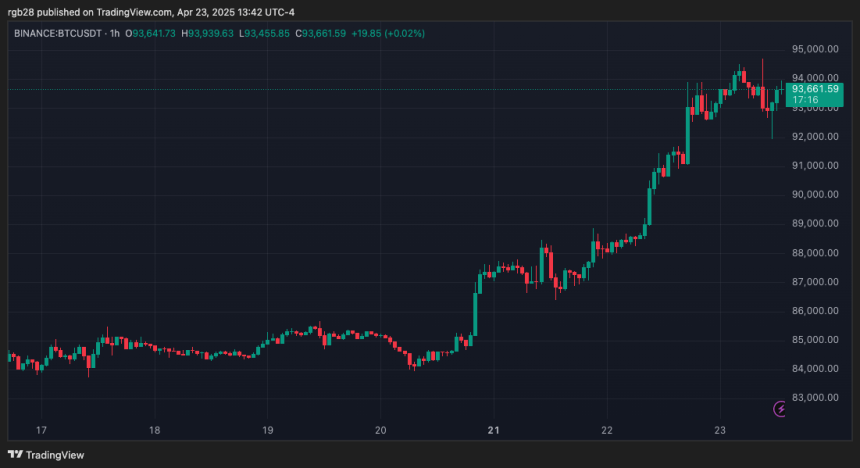The image size is (860, 468).
Task: Click the open value O93,641.73
Action: pyautogui.click(x=150, y=33)
